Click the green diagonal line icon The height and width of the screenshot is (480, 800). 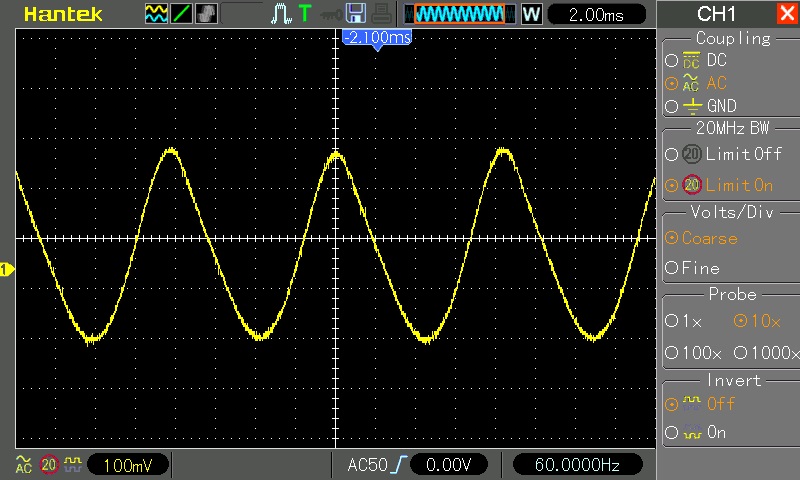click(182, 14)
